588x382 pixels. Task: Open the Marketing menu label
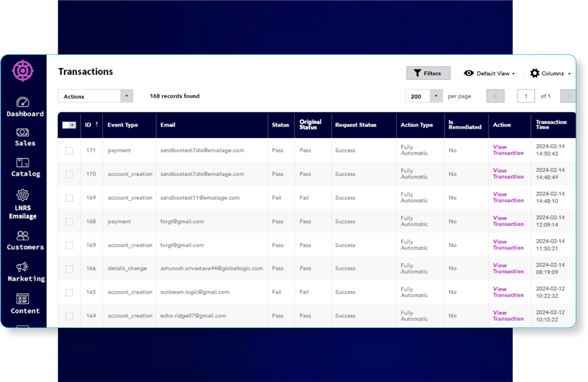point(26,278)
